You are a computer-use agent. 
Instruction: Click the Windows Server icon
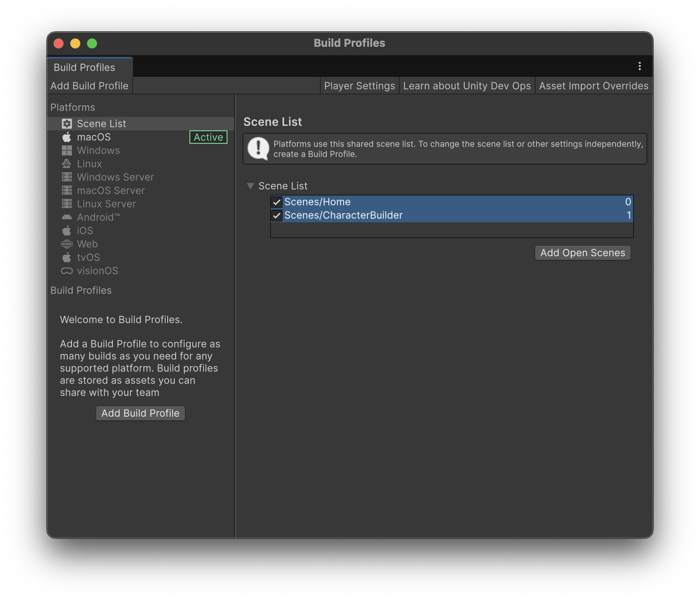pyautogui.click(x=67, y=177)
